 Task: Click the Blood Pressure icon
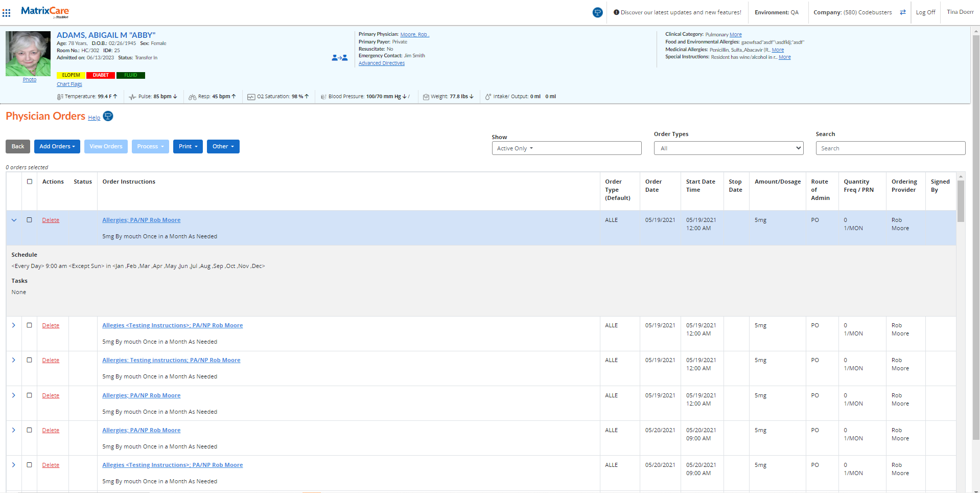[323, 97]
